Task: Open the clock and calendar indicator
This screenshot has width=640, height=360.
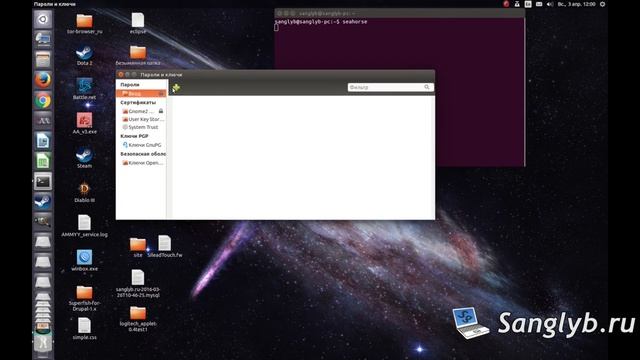Action: coord(577,4)
